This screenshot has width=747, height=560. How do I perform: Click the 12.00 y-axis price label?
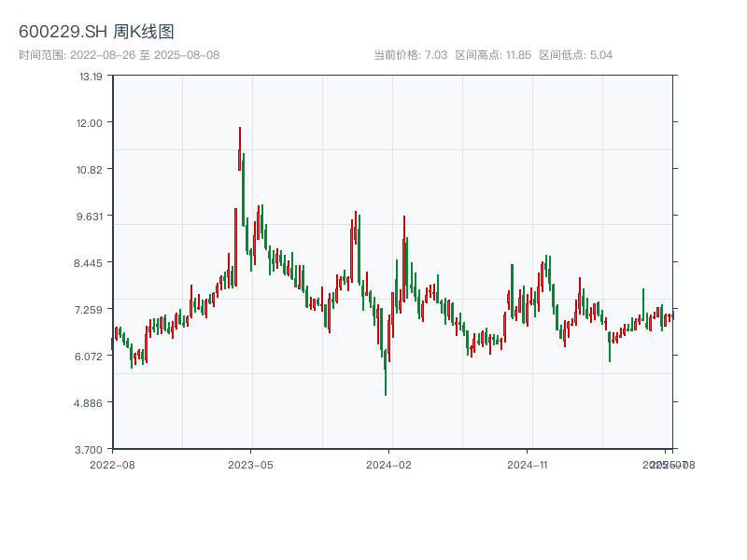coord(90,122)
